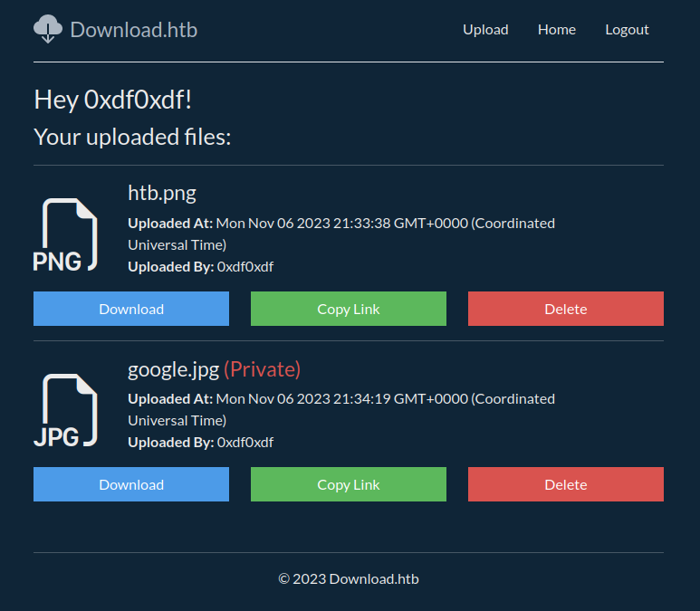Image resolution: width=700 pixels, height=611 pixels.
Task: Delete the htb.png file
Action: pyautogui.click(x=566, y=309)
